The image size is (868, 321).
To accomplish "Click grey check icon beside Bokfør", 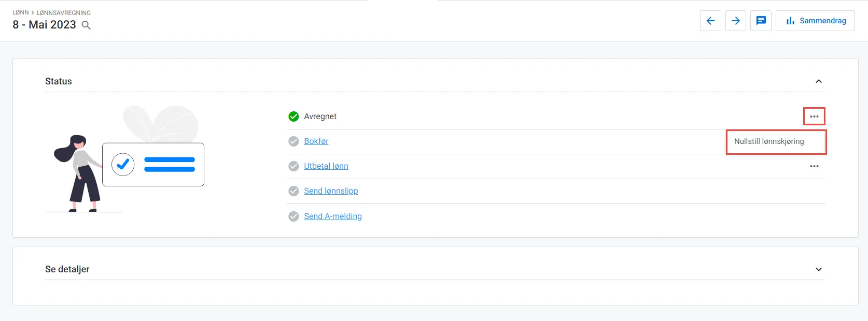I will (x=293, y=141).
